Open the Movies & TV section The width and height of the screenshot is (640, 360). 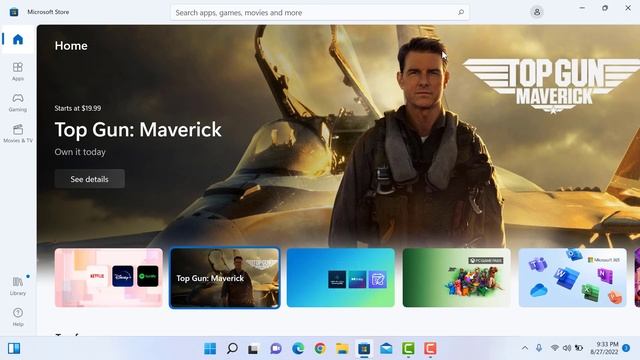pyautogui.click(x=18, y=133)
